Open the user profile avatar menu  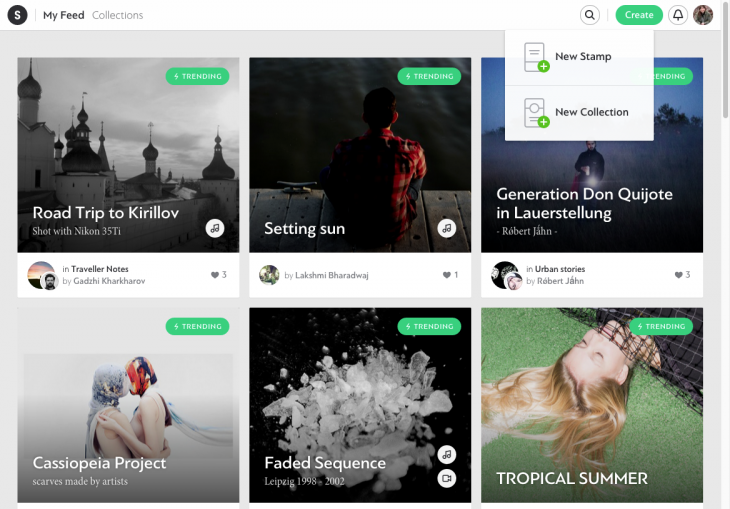click(704, 15)
